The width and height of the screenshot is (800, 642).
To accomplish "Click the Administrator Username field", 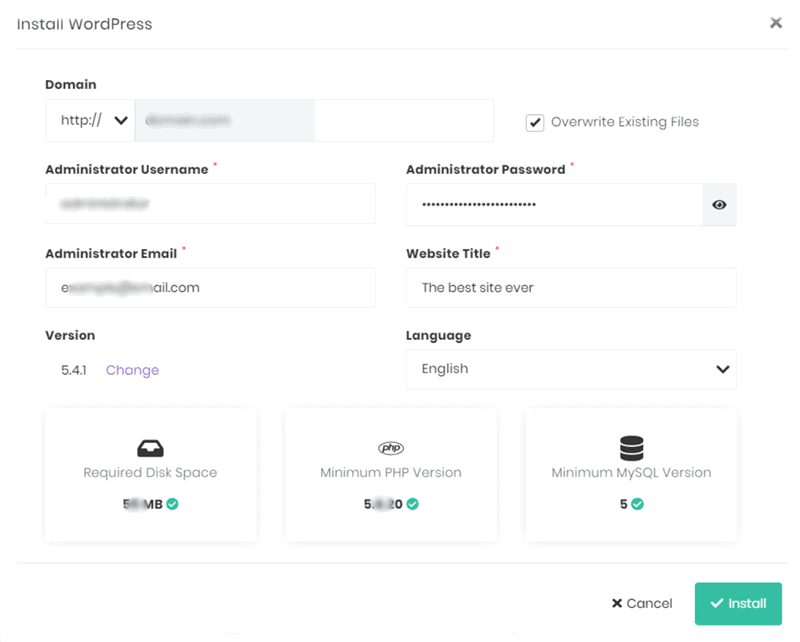I will (210, 204).
